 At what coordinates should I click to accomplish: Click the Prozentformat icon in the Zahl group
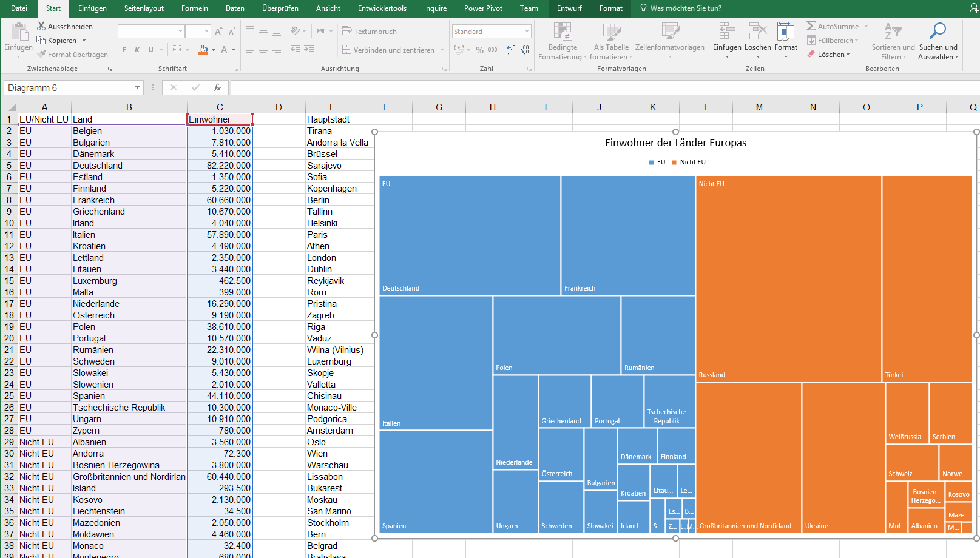point(479,50)
